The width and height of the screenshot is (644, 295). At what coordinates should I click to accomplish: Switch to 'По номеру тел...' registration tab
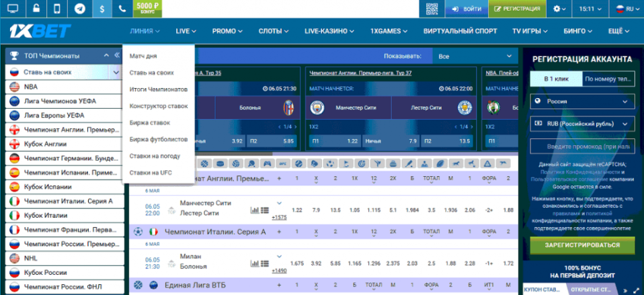click(608, 79)
